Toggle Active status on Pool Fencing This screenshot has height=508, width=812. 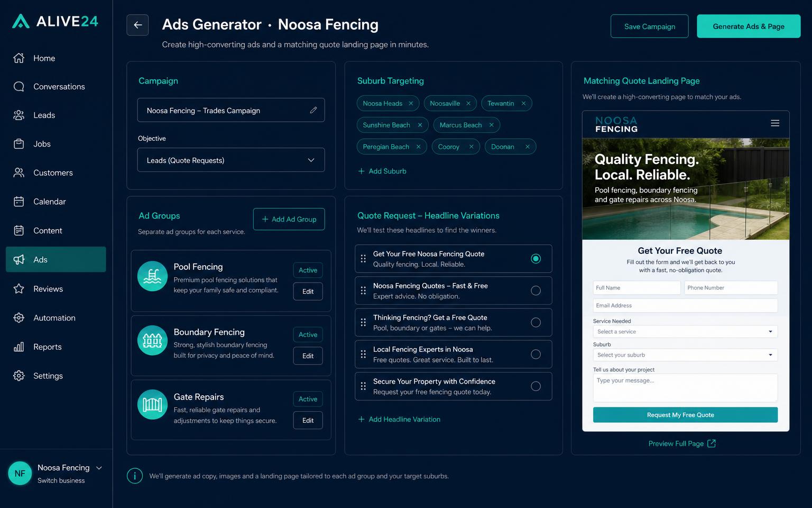[x=308, y=270]
